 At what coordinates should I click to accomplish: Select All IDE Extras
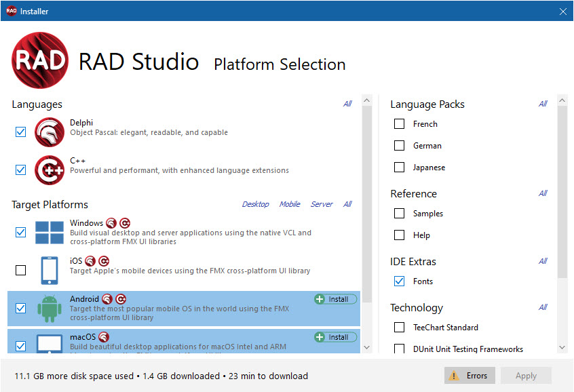click(x=543, y=261)
